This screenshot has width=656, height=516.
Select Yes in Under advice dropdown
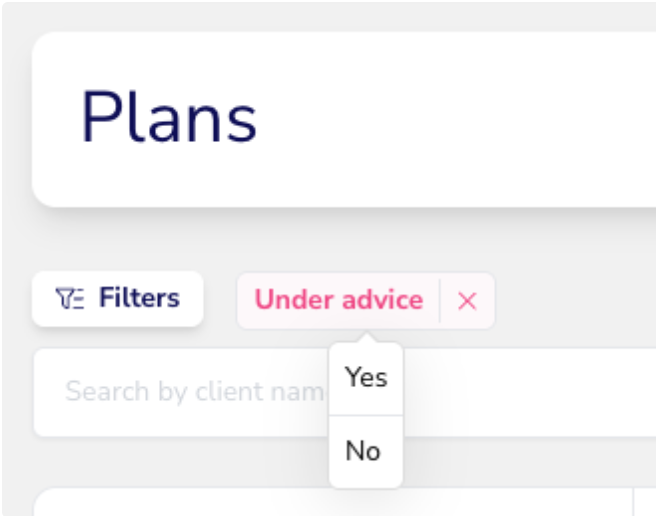pos(366,378)
